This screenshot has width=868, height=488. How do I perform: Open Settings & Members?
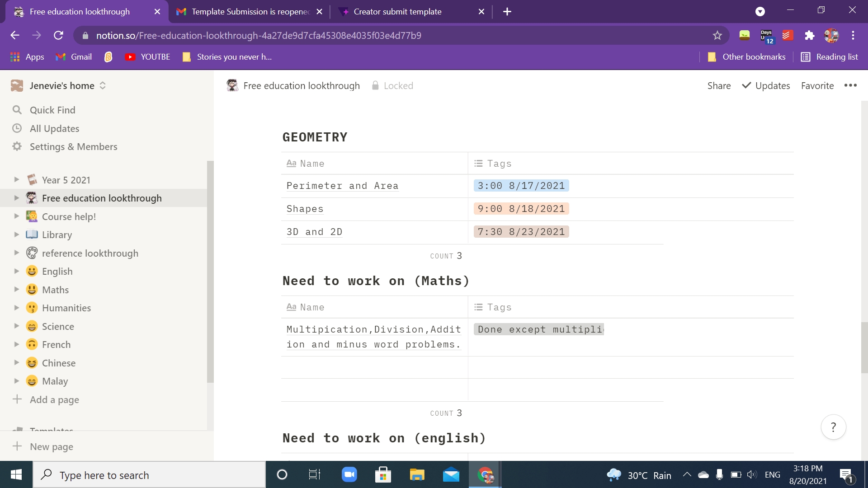73,146
